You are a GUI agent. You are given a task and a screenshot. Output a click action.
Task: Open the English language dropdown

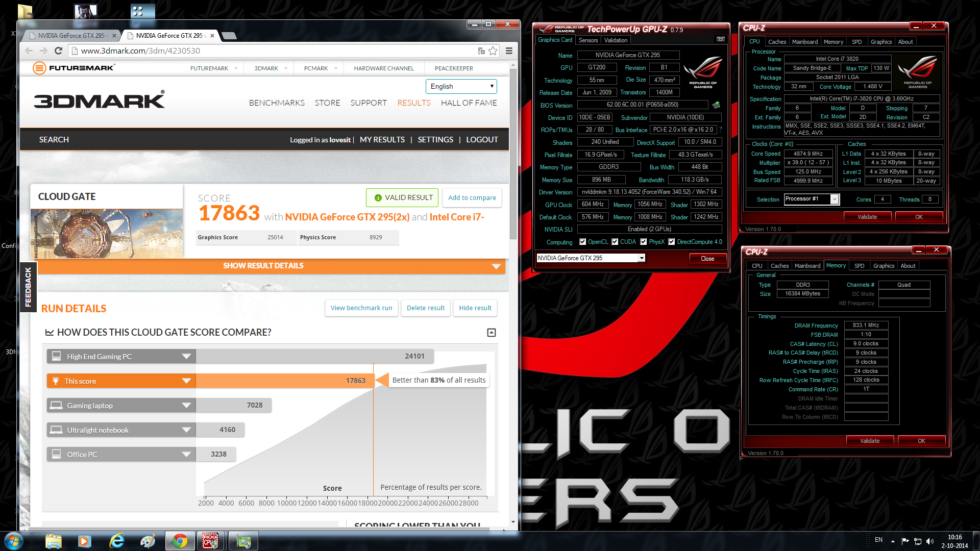tap(461, 86)
